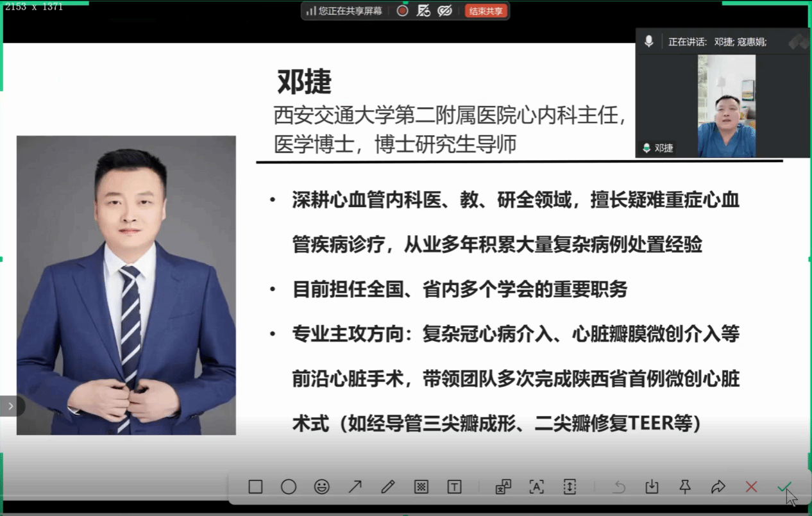812x516 pixels.
Task: Click the signal strength icon in sharing bar
Action: coord(311,11)
